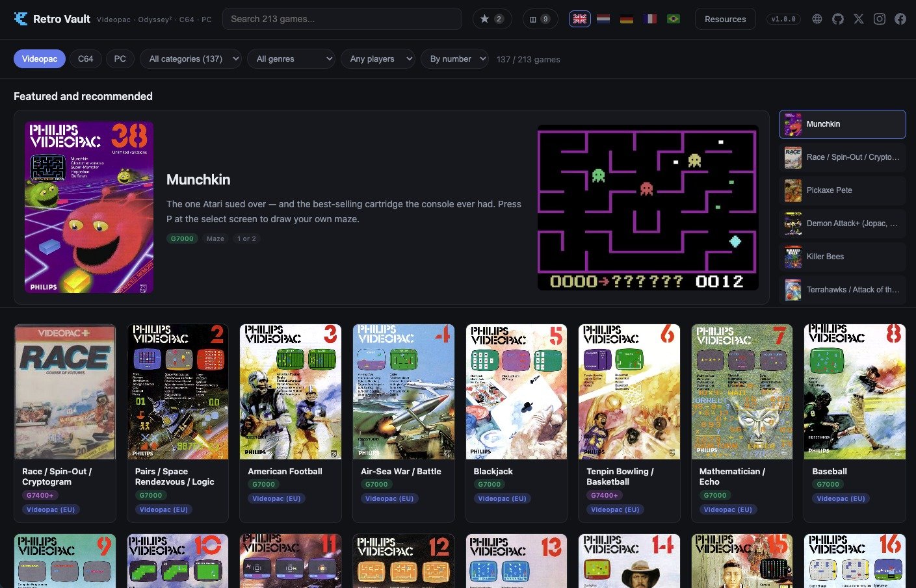Open the Facebook icon link
The width and height of the screenshot is (916, 588).
pos(900,19)
